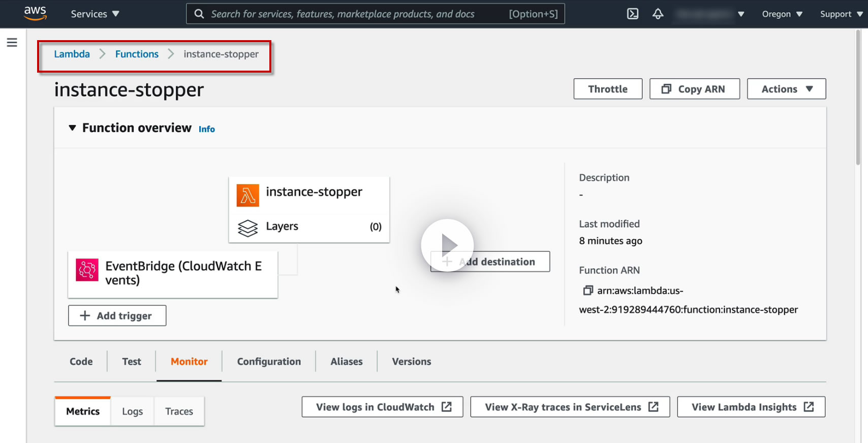
Task: Click the Add trigger button
Action: (x=117, y=315)
